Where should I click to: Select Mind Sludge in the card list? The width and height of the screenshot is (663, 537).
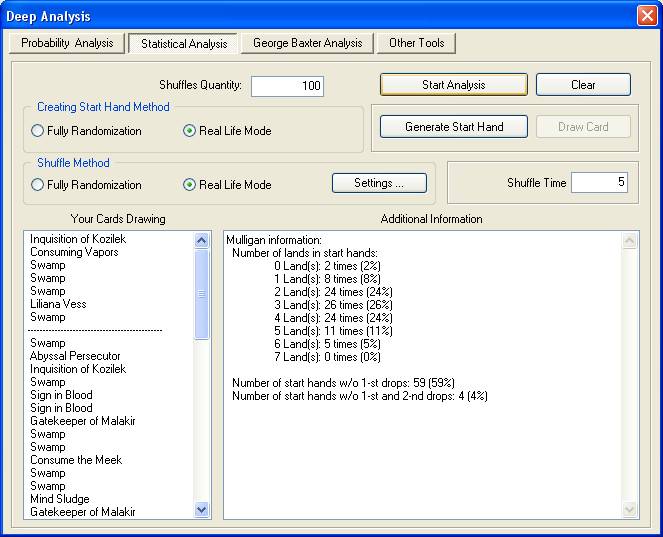click(x=60, y=499)
